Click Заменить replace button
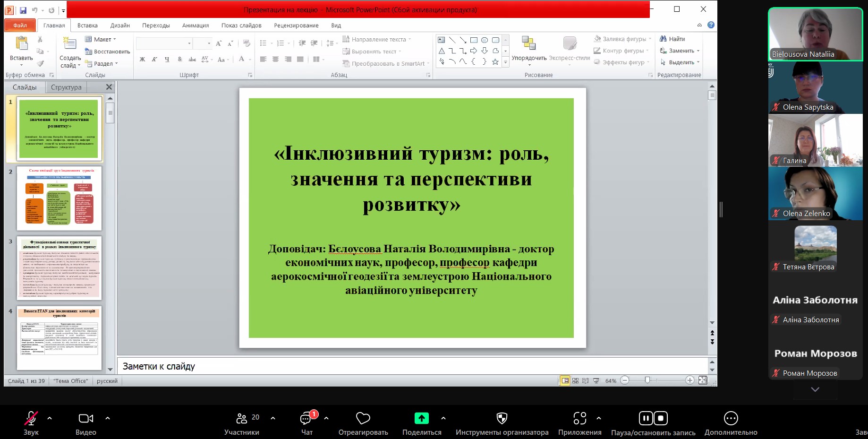Viewport: 868px width, 439px height. click(x=680, y=51)
